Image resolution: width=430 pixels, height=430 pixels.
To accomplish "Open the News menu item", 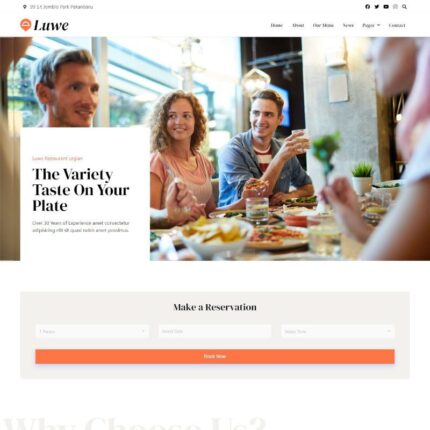I will coord(348,25).
